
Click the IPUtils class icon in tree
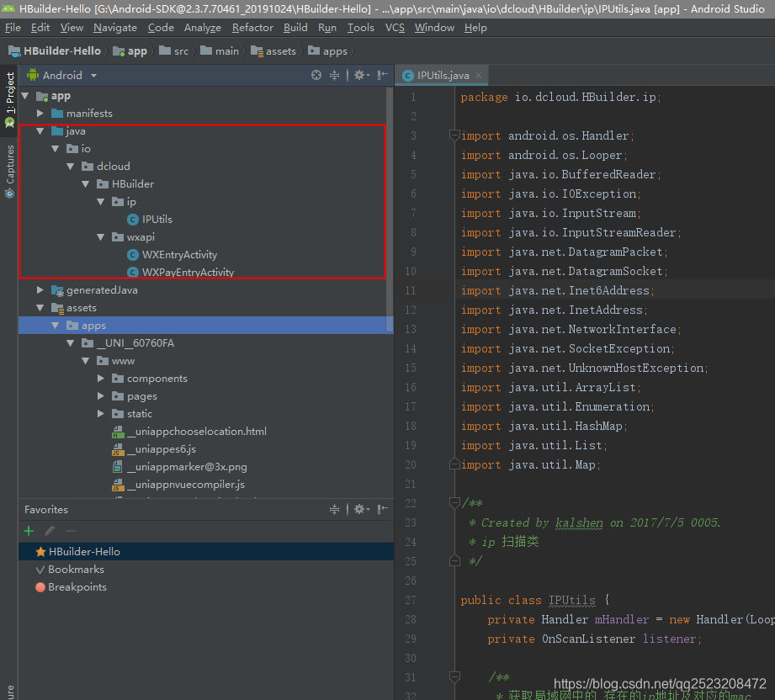coord(132,220)
